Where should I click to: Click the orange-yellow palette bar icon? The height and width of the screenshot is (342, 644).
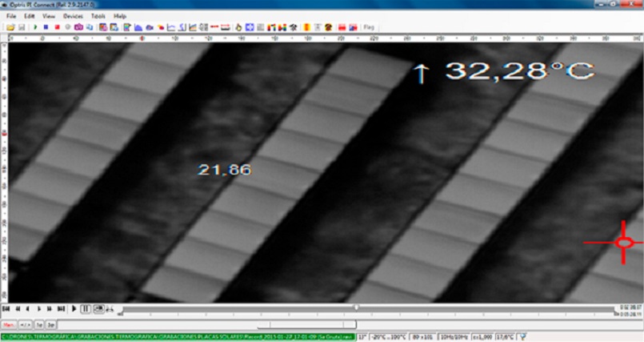pos(306,27)
